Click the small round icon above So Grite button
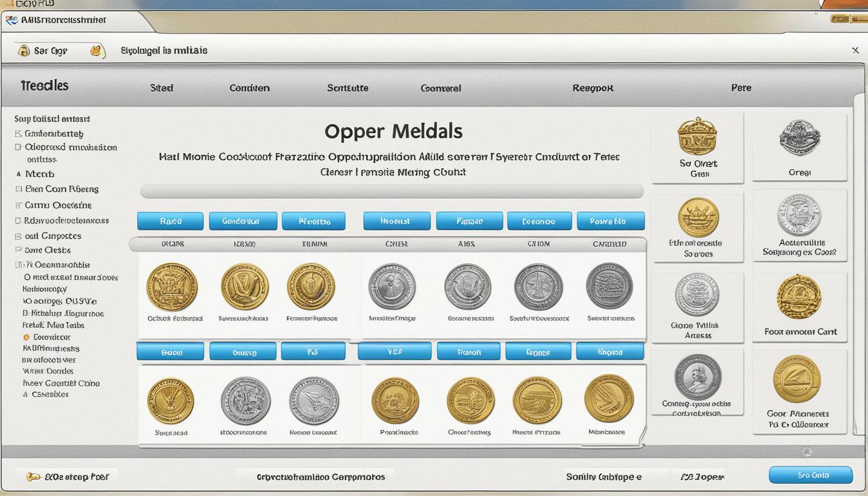This screenshot has width=868, height=496. click(x=807, y=452)
